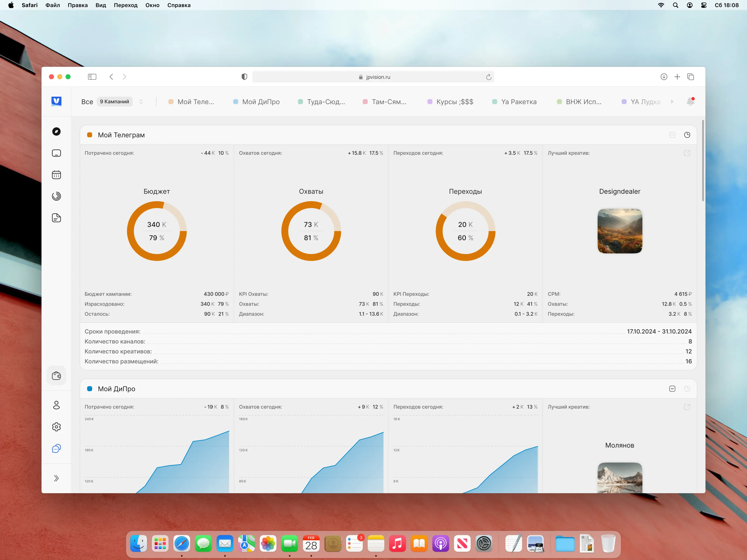Viewport: 747px width, 560px height.
Task: Click the circular progress icon in sidebar
Action: coord(56,196)
